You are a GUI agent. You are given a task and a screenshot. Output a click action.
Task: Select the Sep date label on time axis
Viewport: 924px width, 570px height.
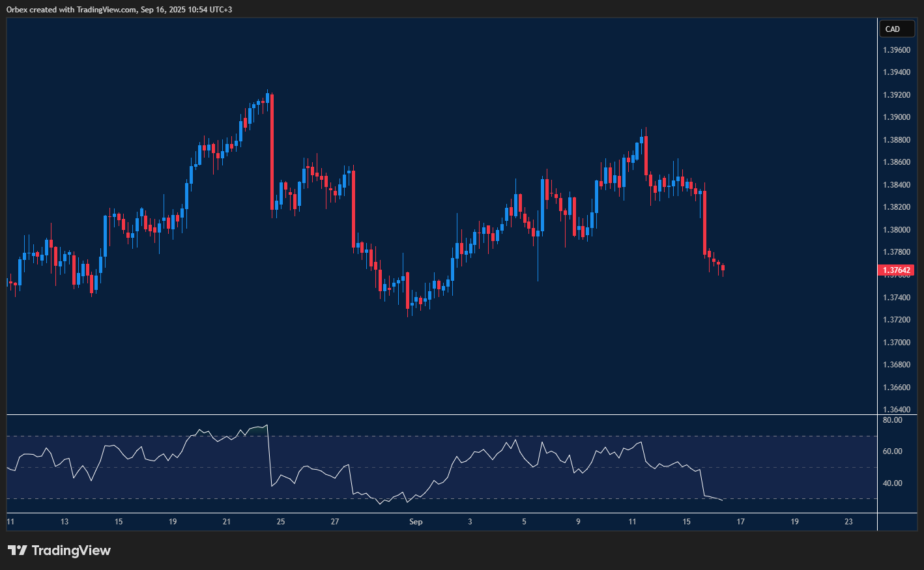[416, 522]
